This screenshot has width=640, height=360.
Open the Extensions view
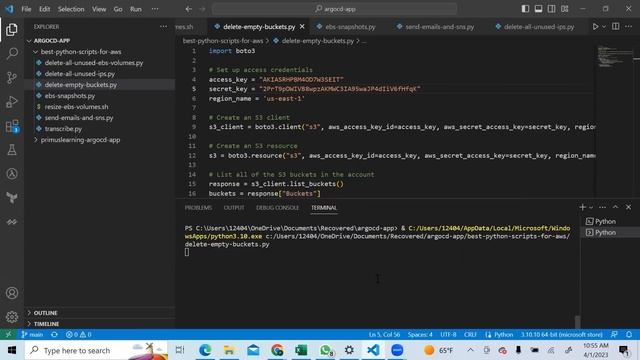(12, 126)
